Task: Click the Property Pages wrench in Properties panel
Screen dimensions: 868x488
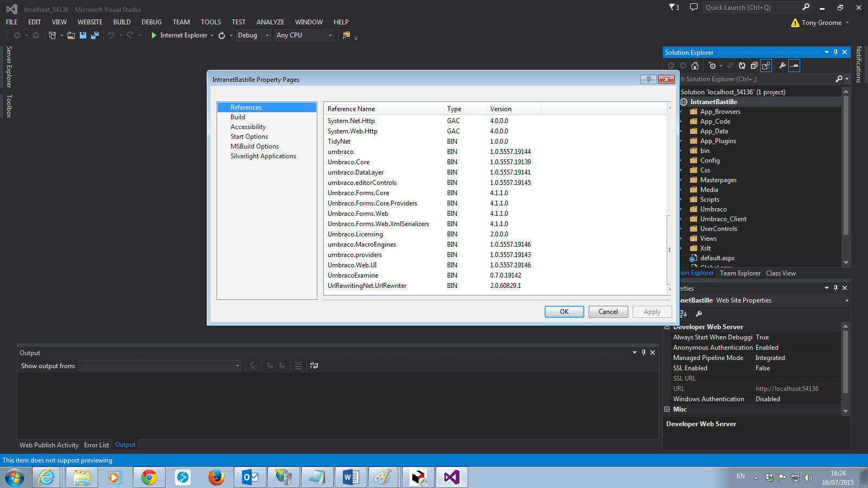Action: point(699,313)
